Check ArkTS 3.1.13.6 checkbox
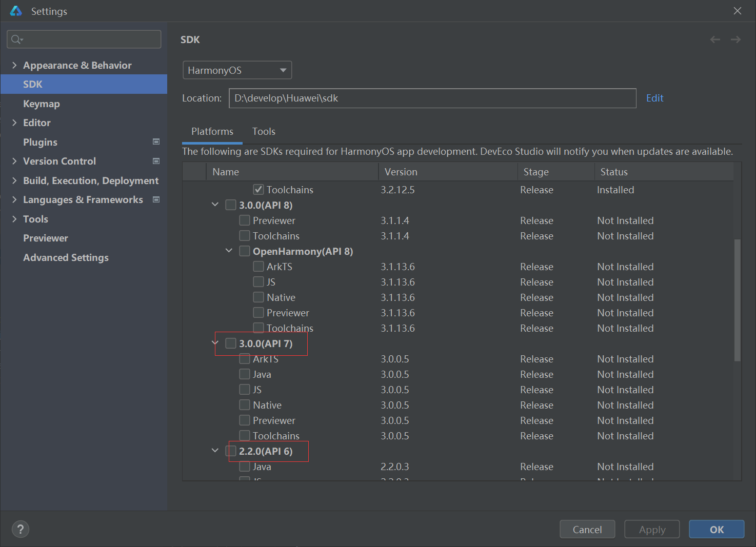 coord(258,267)
